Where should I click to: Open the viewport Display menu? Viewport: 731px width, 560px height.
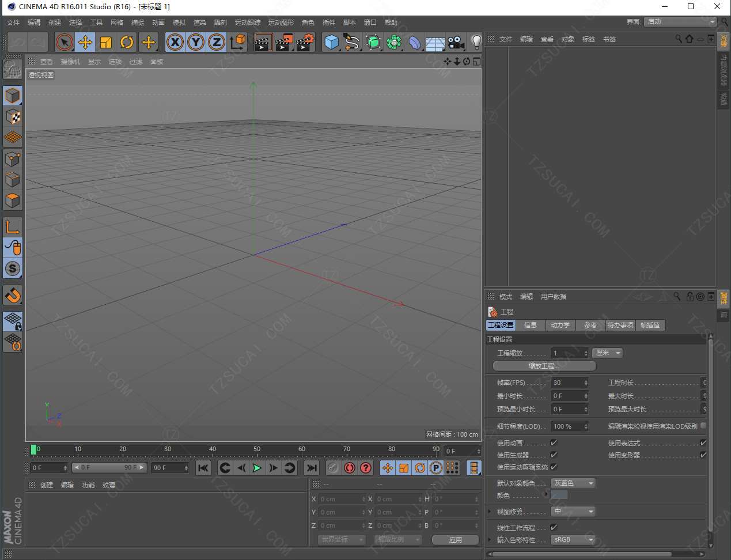coord(94,62)
